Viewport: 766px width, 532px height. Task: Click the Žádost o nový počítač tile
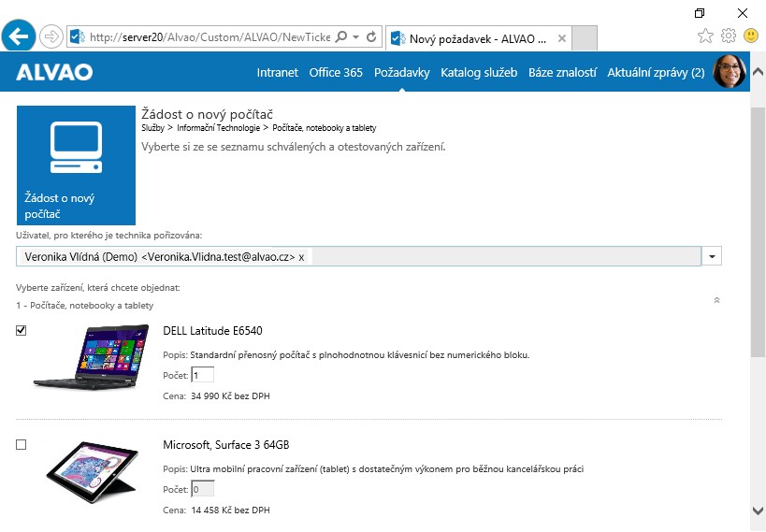pos(76,165)
